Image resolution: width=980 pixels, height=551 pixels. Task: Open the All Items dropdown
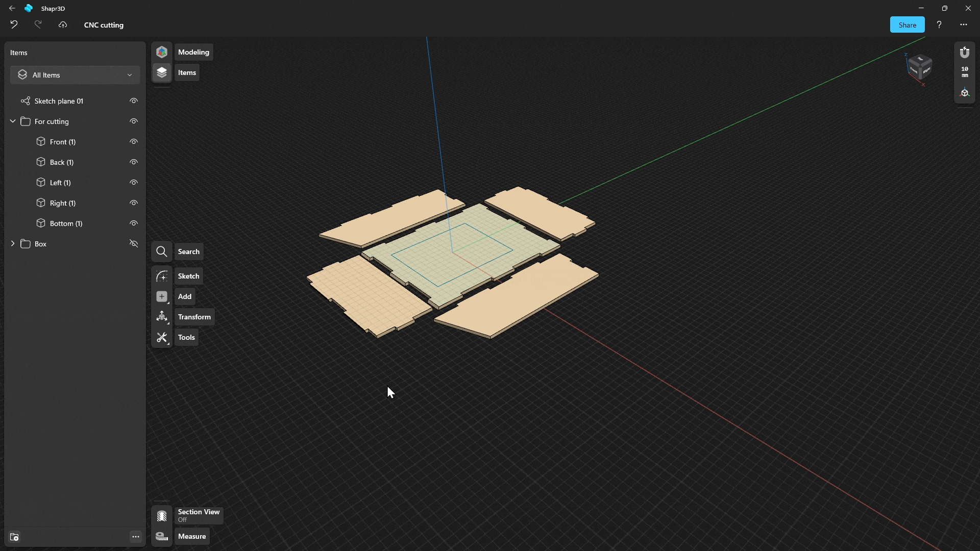pyautogui.click(x=75, y=75)
